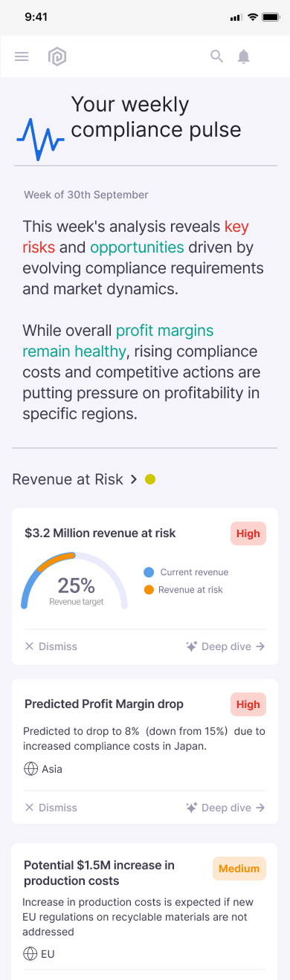Click the 'key risks' red link text
The height and width of the screenshot is (980, 290).
[136, 237]
